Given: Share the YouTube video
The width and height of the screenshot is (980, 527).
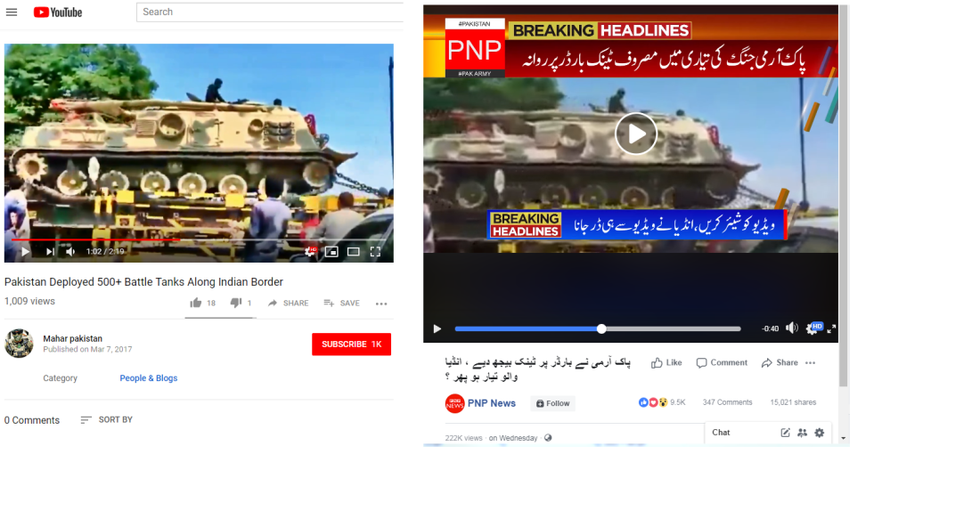Looking at the screenshot, I should 288,303.
